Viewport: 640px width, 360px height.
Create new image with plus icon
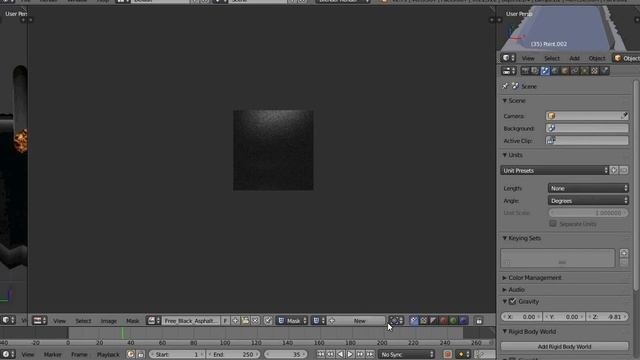point(236,321)
